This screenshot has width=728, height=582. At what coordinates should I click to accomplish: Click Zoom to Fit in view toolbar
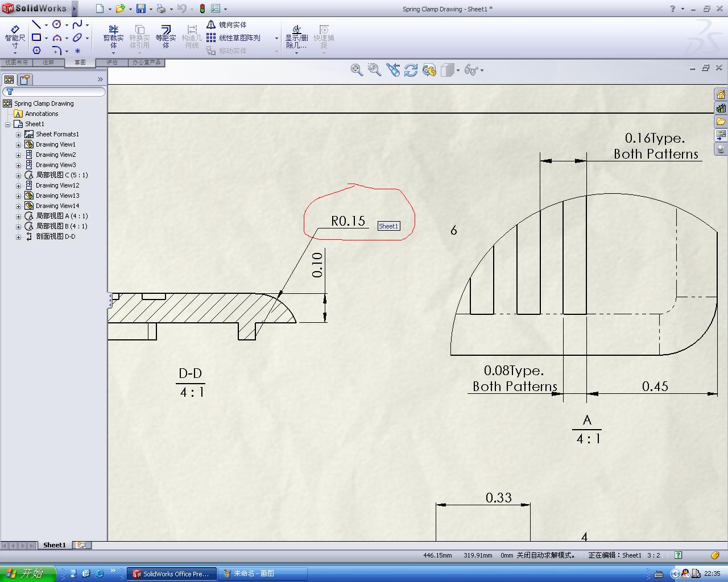tap(357, 70)
